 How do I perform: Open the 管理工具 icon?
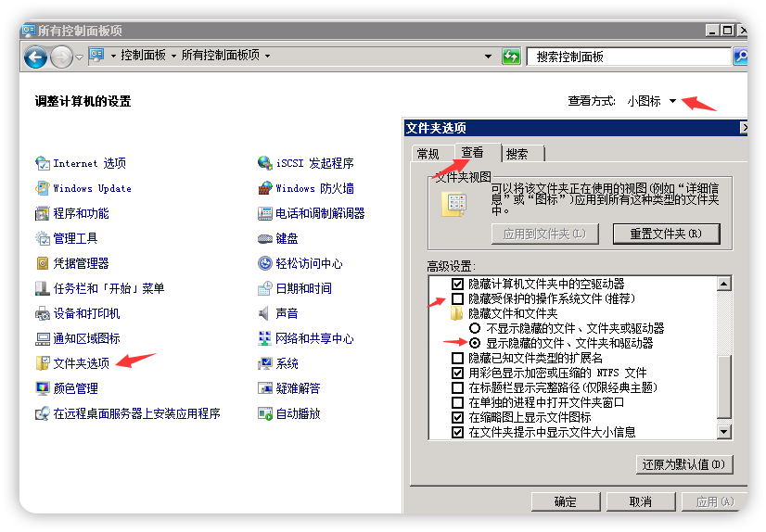point(43,238)
